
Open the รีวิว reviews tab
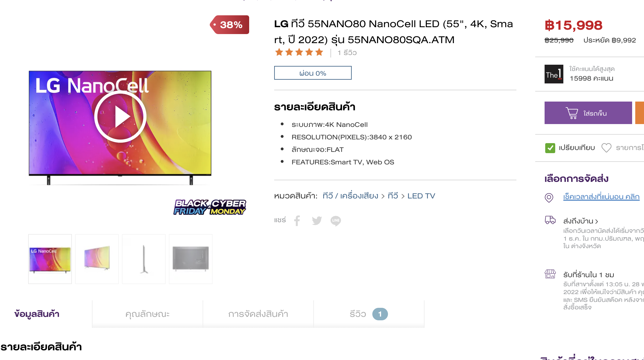pyautogui.click(x=369, y=314)
